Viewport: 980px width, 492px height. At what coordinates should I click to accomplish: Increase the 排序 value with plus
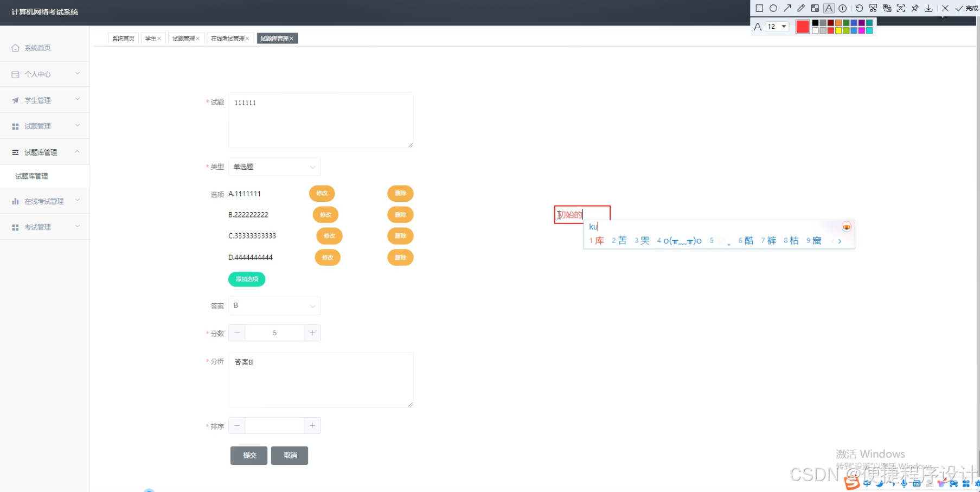click(312, 426)
